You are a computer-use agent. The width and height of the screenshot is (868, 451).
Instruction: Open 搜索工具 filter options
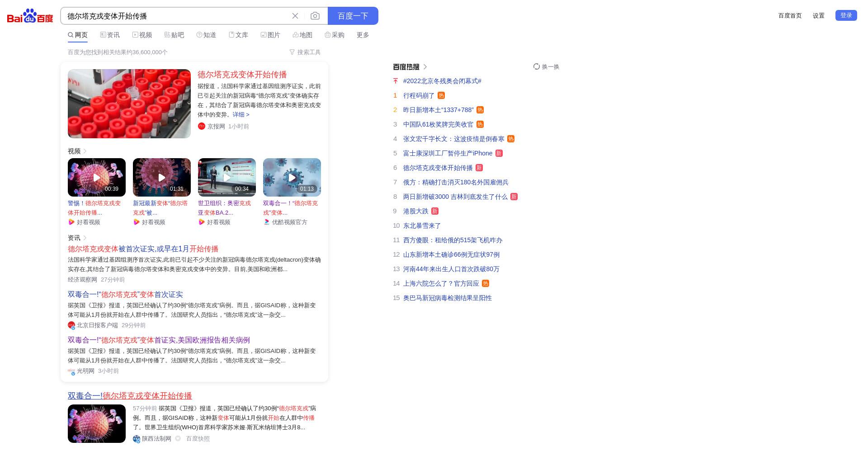(305, 52)
